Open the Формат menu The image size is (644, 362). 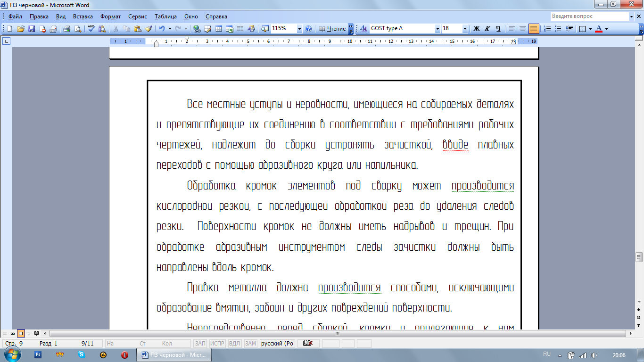tap(110, 16)
